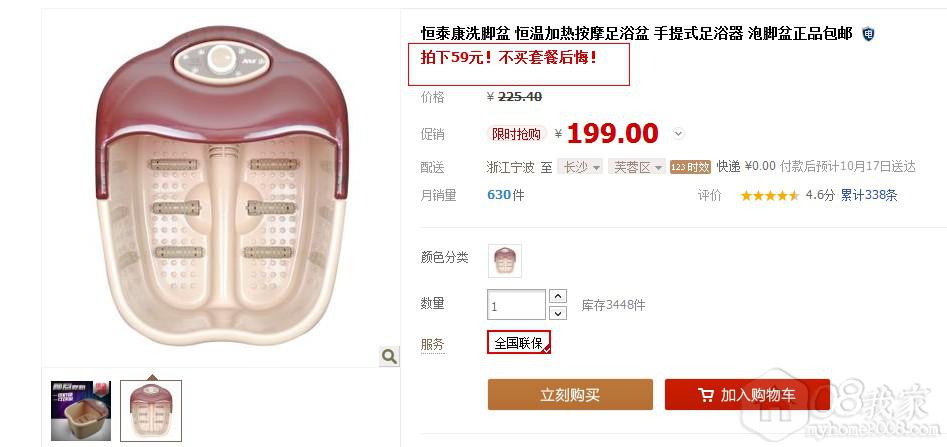The image size is (947, 447).
Task: Click the 限时抢购 promotion tag
Action: click(x=516, y=133)
